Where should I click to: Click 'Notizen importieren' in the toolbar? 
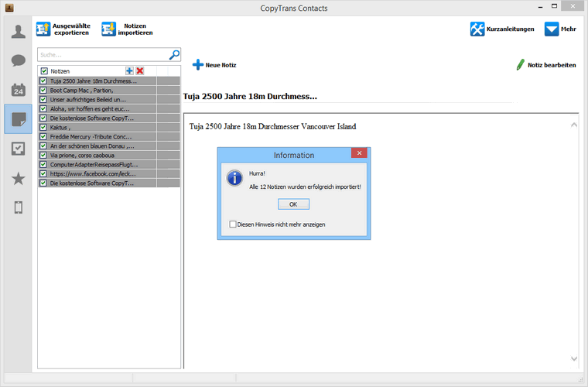tap(127, 29)
